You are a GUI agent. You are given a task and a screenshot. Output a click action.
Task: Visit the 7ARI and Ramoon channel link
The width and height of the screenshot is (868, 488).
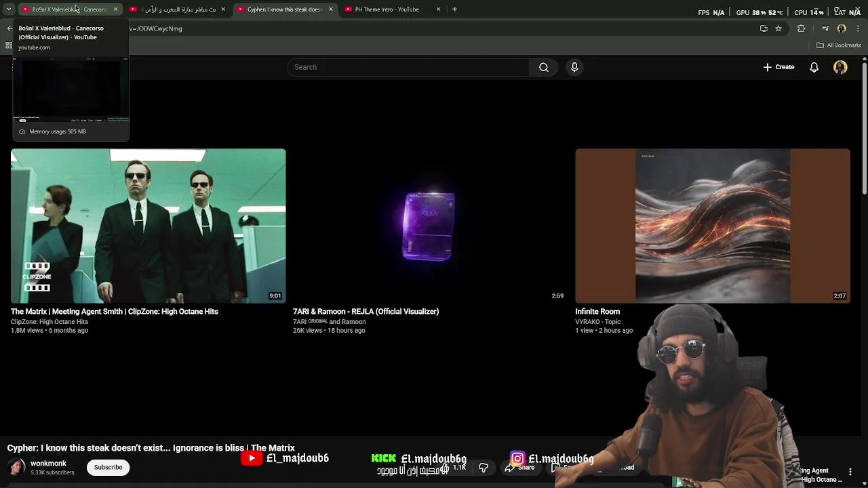(330, 322)
